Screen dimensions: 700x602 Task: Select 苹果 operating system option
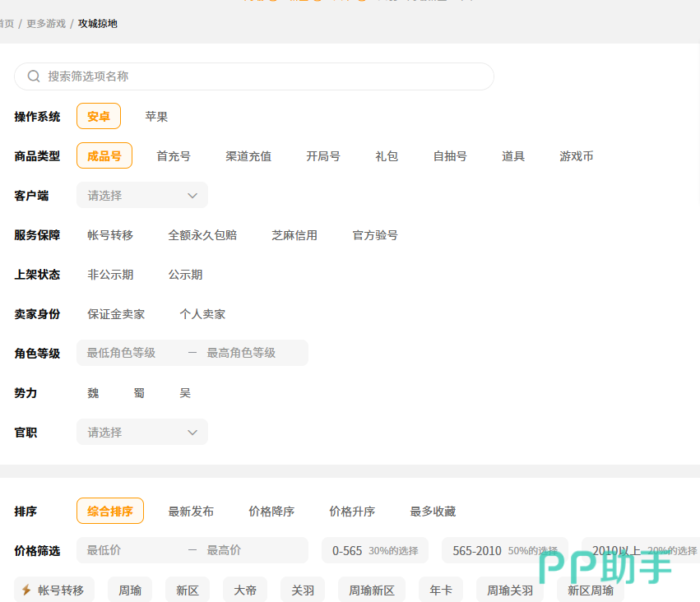(x=156, y=117)
